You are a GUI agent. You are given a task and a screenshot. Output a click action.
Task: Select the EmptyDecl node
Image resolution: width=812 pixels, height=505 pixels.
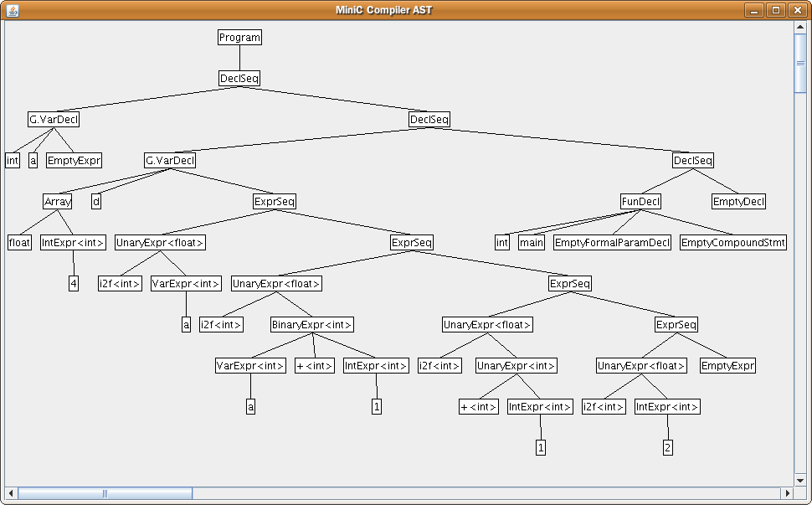pos(738,202)
